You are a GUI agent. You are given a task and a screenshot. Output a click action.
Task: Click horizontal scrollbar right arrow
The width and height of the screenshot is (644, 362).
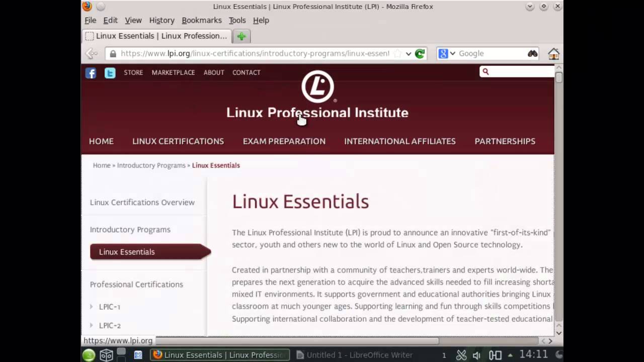(x=550, y=341)
